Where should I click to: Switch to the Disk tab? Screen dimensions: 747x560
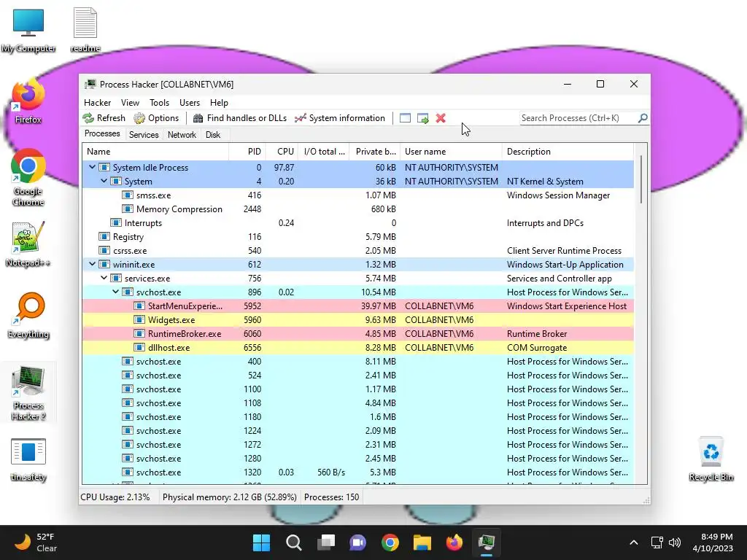(x=213, y=135)
